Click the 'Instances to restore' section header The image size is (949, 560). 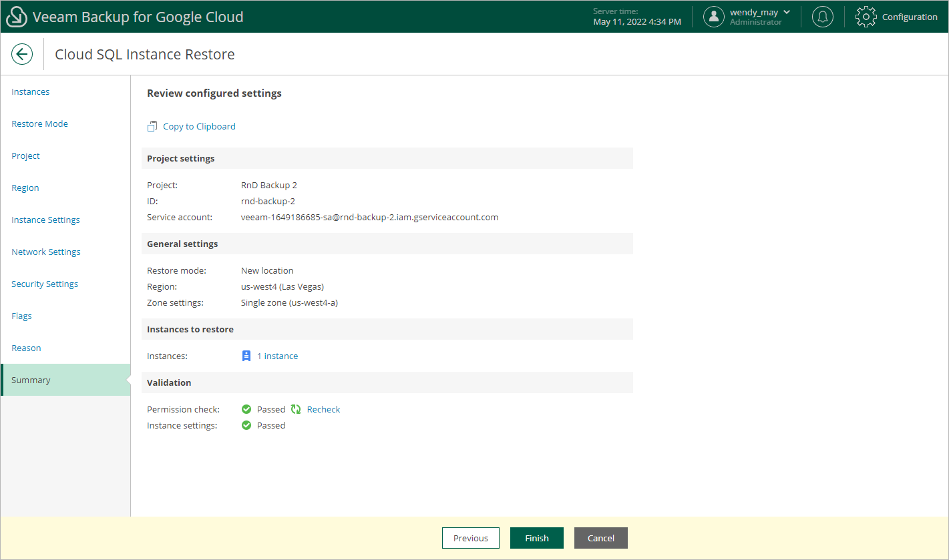[387, 329]
